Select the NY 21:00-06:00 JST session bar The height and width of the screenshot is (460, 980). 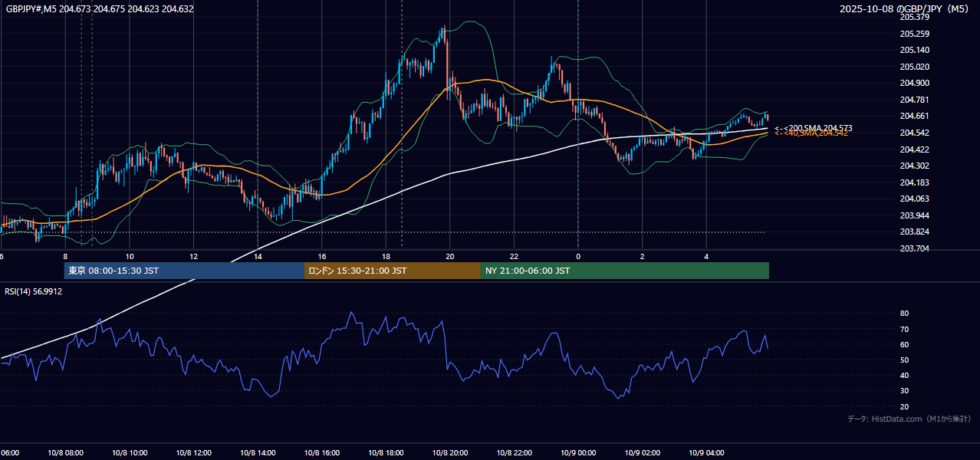tap(625, 271)
